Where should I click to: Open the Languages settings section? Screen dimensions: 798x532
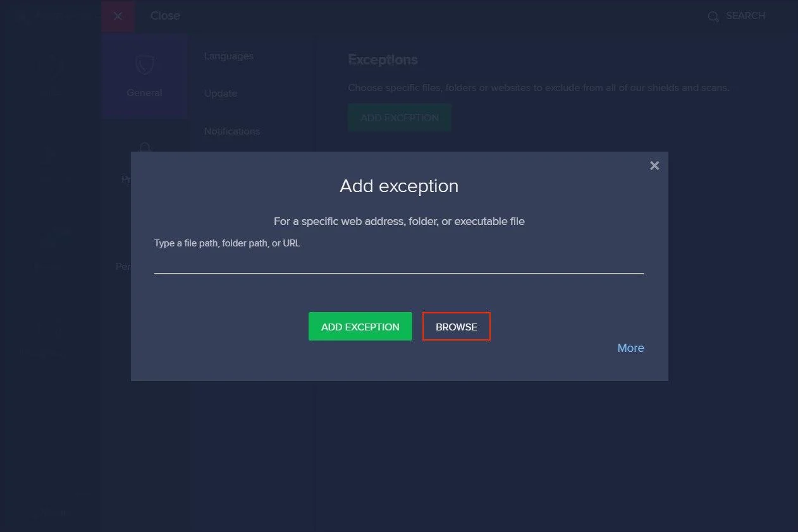coord(228,56)
